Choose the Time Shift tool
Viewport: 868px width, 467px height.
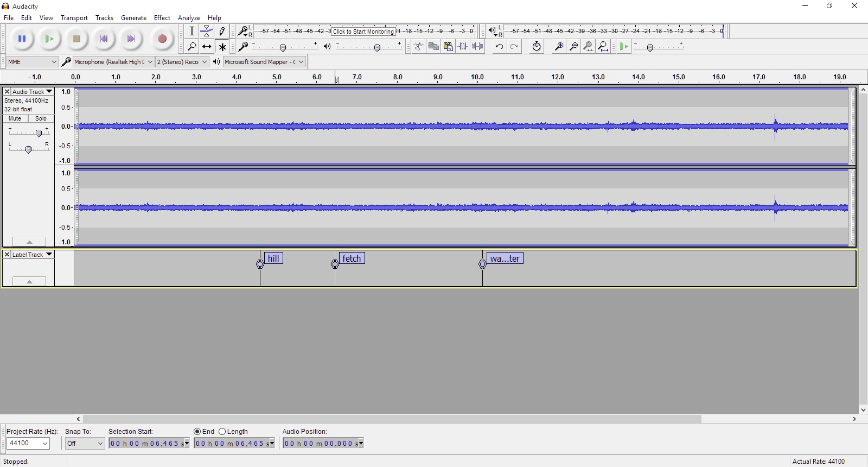(x=207, y=47)
